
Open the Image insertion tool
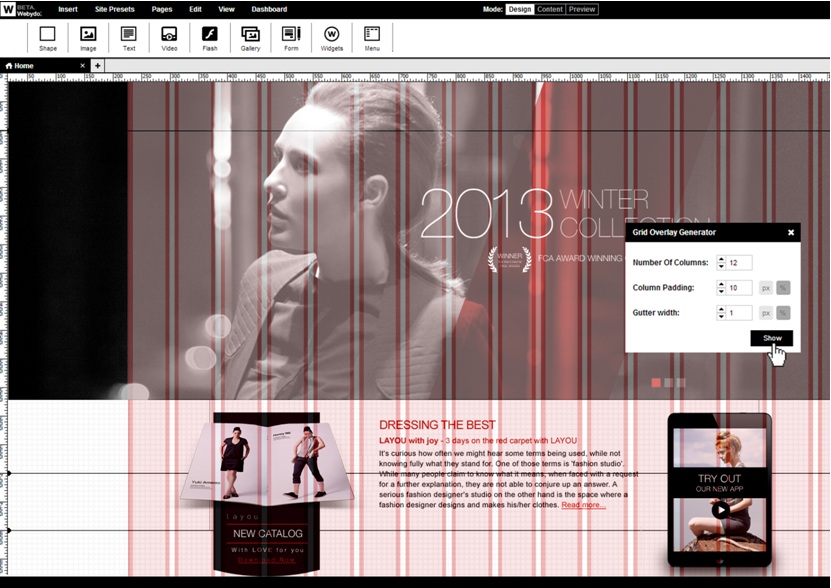point(88,37)
